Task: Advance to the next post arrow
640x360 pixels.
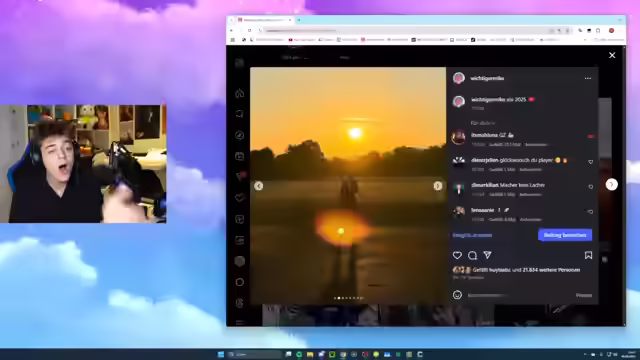Action: point(611,184)
